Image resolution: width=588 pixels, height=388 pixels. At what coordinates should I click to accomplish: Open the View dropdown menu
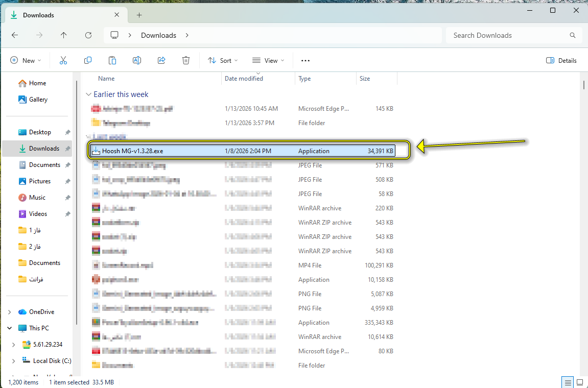[268, 60]
